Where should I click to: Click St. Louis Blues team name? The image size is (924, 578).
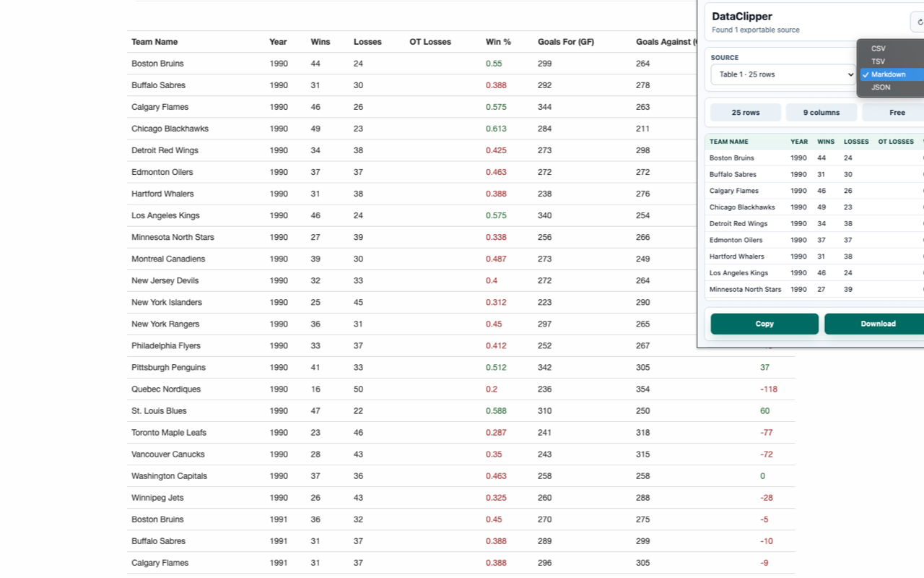(x=159, y=410)
